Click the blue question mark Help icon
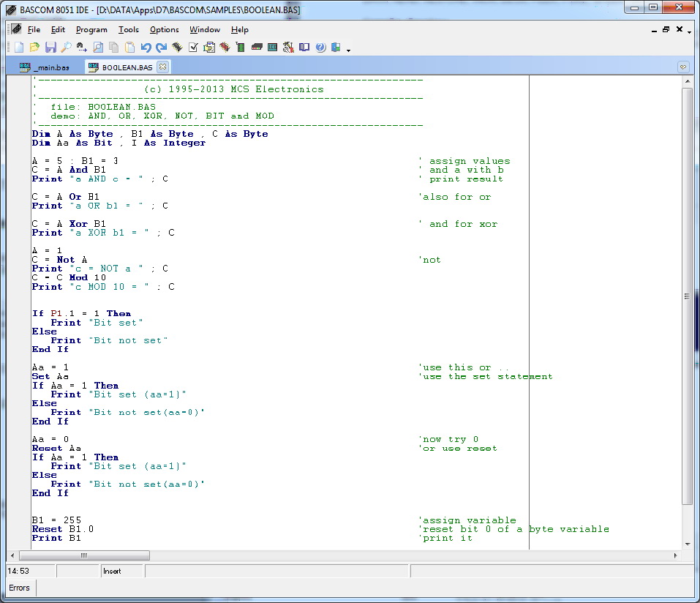The image size is (700, 603). pos(320,48)
